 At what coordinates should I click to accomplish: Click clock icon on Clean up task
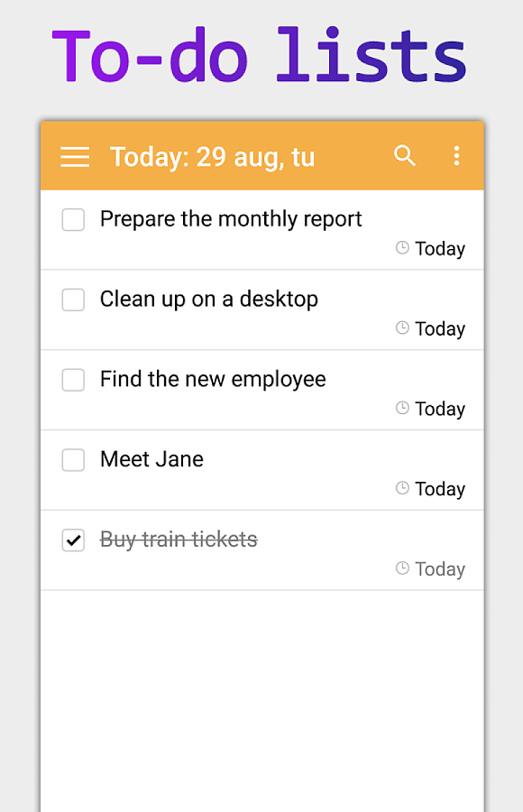(x=402, y=328)
